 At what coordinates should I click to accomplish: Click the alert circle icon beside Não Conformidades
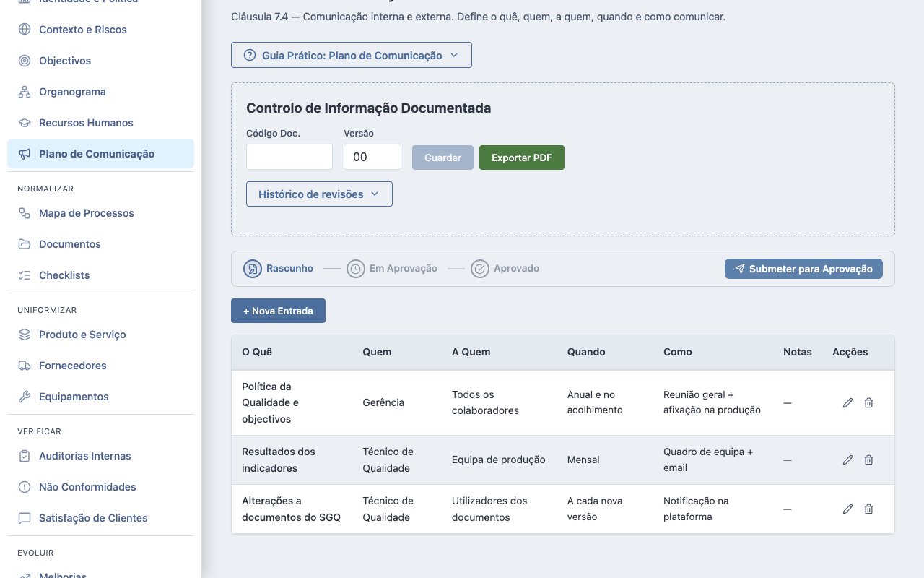pyautogui.click(x=25, y=487)
